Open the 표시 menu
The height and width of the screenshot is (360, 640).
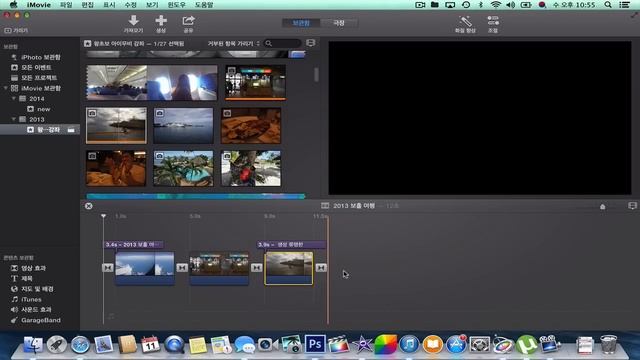tap(109, 5)
